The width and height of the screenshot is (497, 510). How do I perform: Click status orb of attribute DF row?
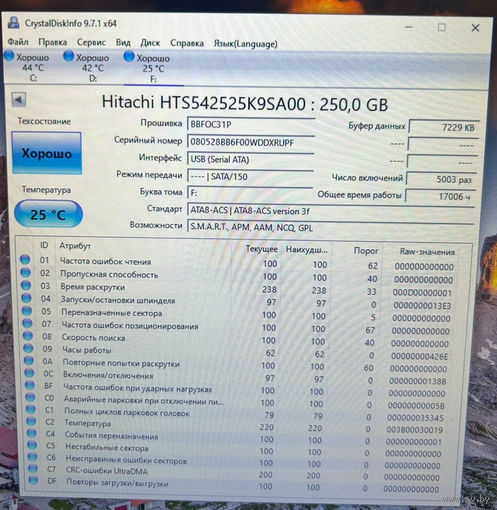point(33,480)
